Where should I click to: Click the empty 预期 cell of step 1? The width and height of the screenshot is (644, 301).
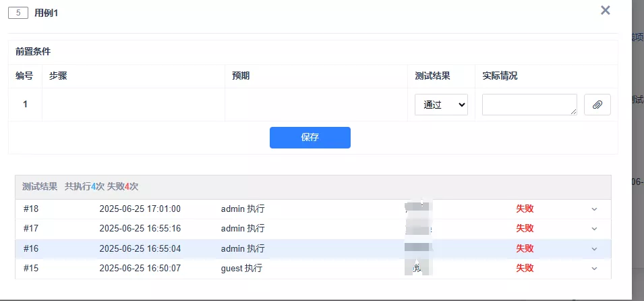(316, 105)
